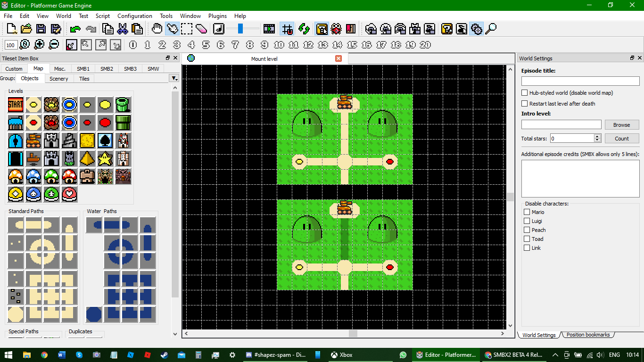
Task: Pick the yellow star level tile
Action: 105,158
